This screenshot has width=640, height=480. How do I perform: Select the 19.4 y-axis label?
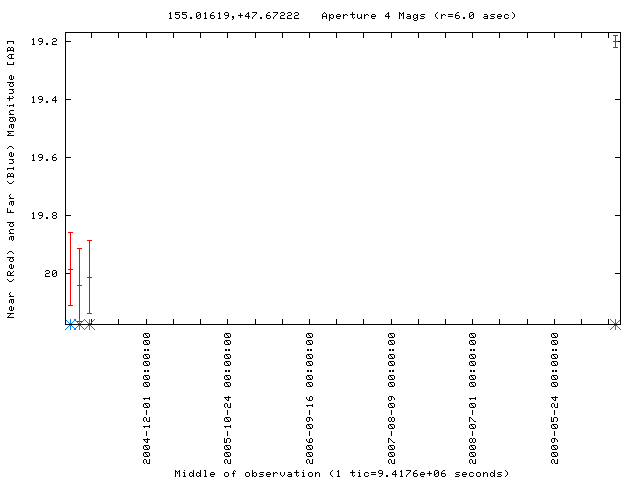tap(44, 99)
